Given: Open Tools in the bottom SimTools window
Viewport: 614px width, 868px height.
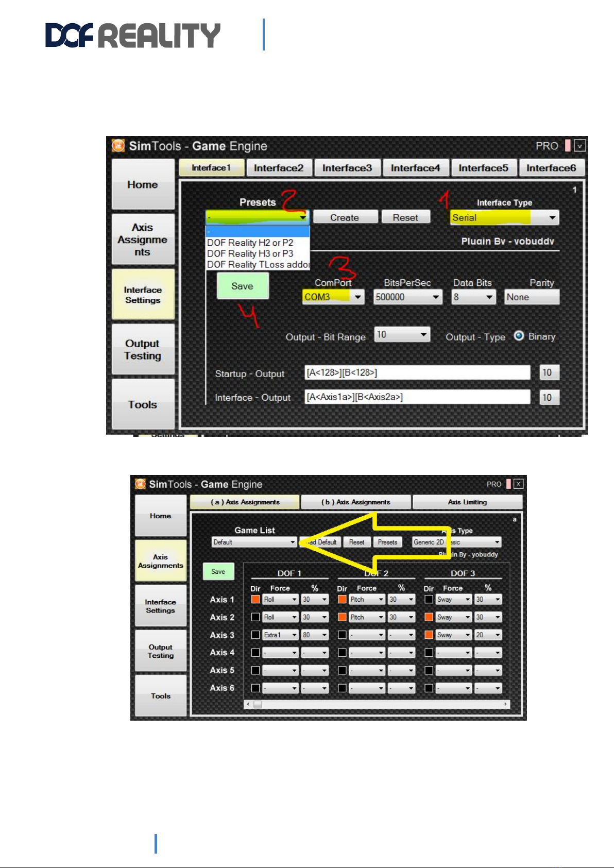Looking at the screenshot, I should [x=161, y=696].
